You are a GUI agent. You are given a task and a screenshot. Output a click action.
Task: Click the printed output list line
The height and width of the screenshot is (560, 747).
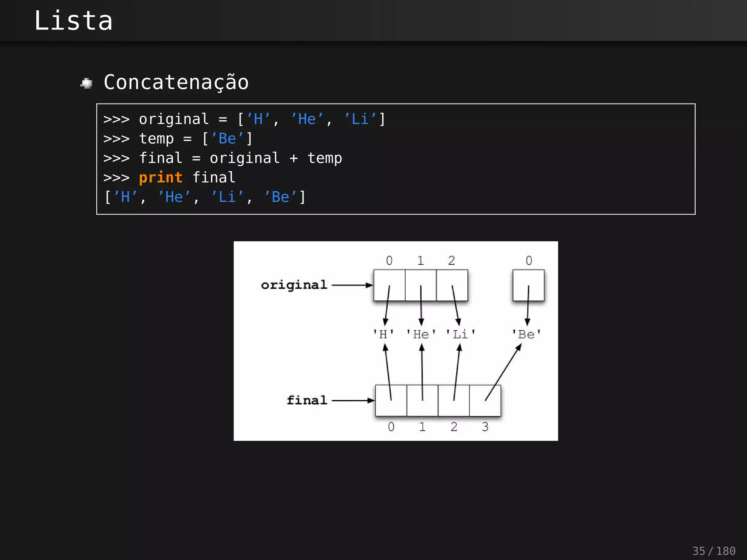(x=205, y=197)
